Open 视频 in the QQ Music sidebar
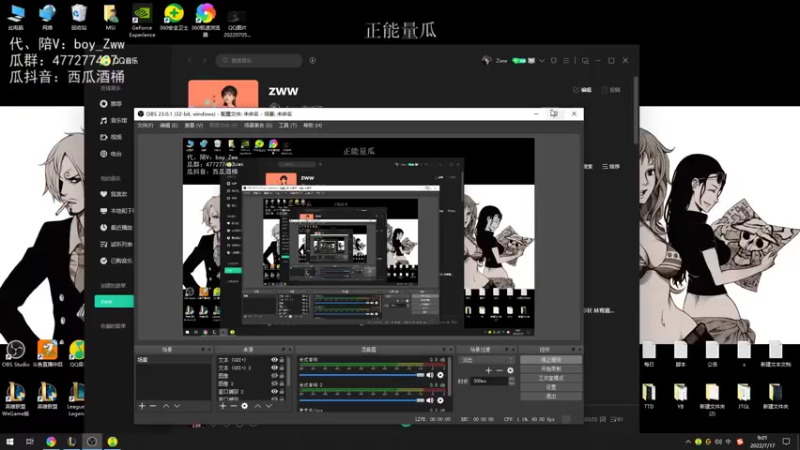The image size is (800, 450). click(x=112, y=137)
